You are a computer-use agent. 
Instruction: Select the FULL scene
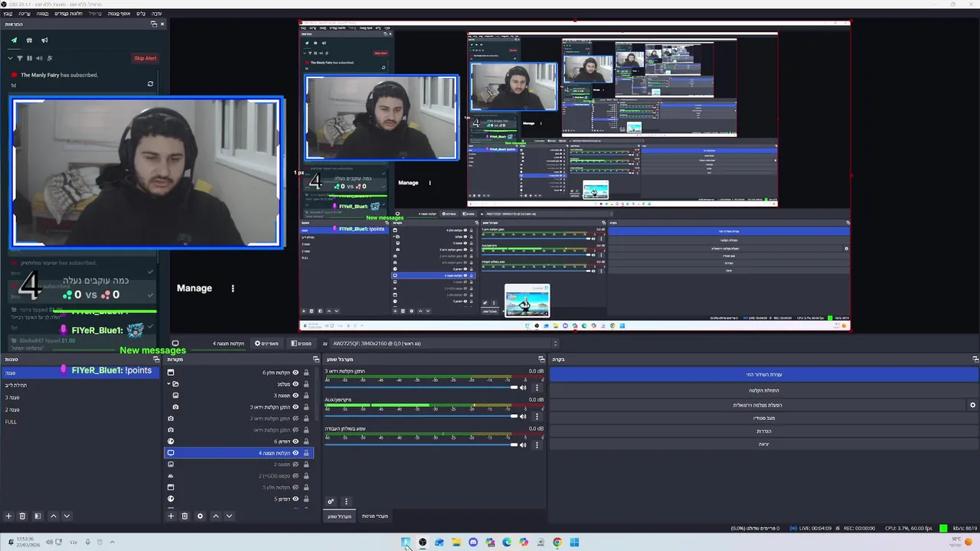point(11,422)
